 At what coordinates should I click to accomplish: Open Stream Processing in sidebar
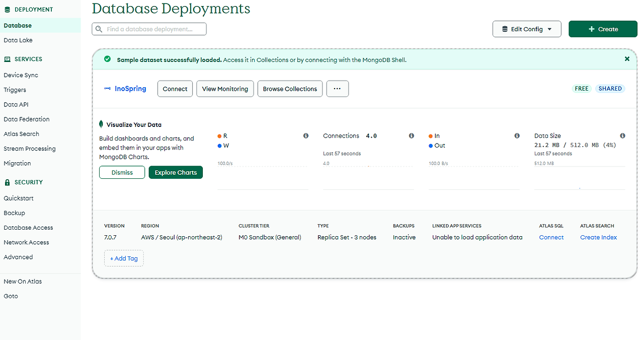pyautogui.click(x=30, y=149)
